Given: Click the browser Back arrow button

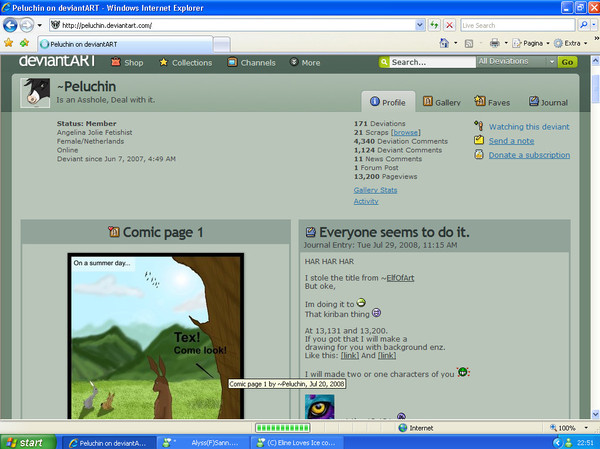Looking at the screenshot, I should click(x=10, y=25).
